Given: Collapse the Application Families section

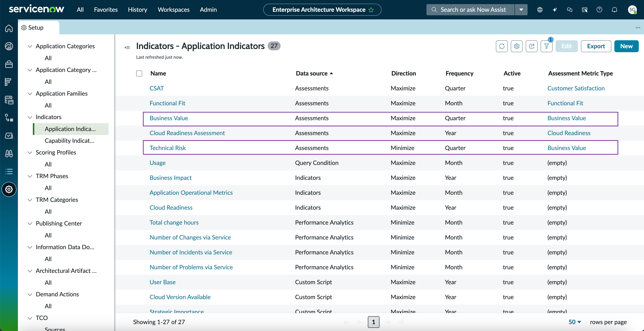Looking at the screenshot, I should coord(30,94).
